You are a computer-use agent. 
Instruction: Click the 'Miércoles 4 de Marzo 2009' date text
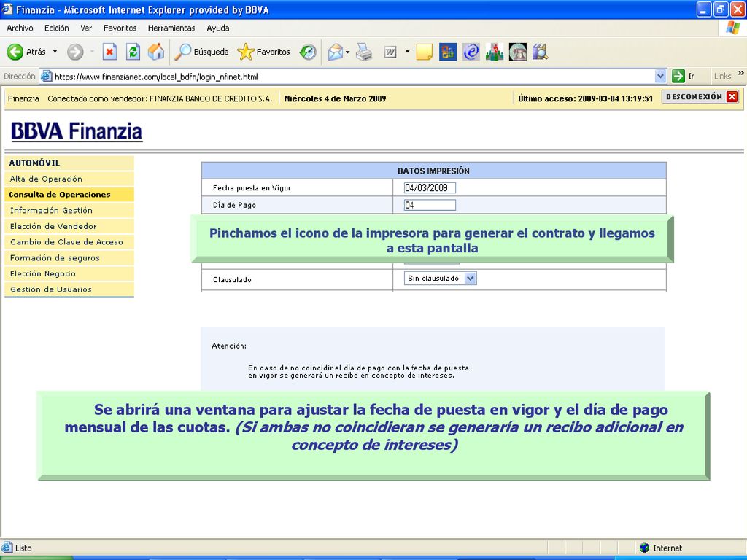pyautogui.click(x=335, y=98)
